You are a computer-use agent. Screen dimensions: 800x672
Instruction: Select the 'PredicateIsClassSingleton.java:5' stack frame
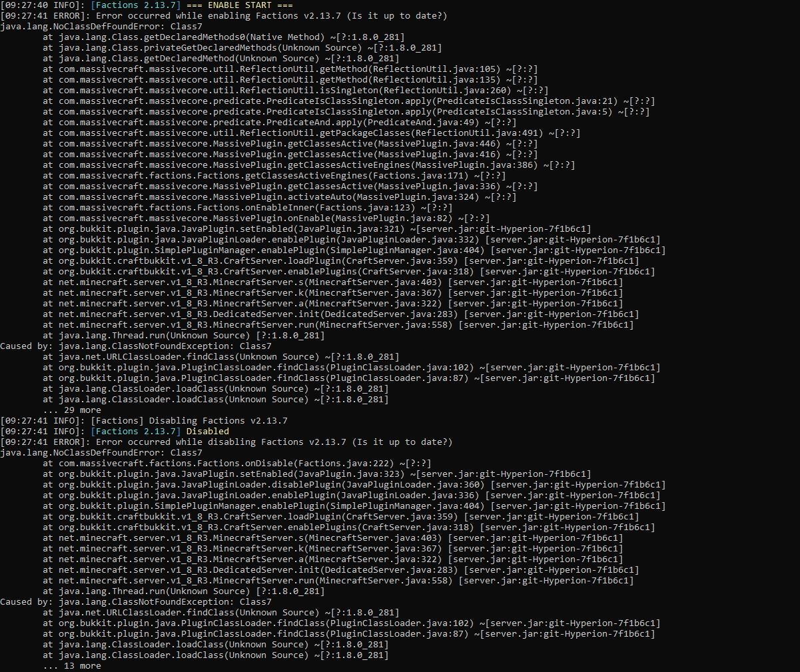pyautogui.click(x=346, y=111)
